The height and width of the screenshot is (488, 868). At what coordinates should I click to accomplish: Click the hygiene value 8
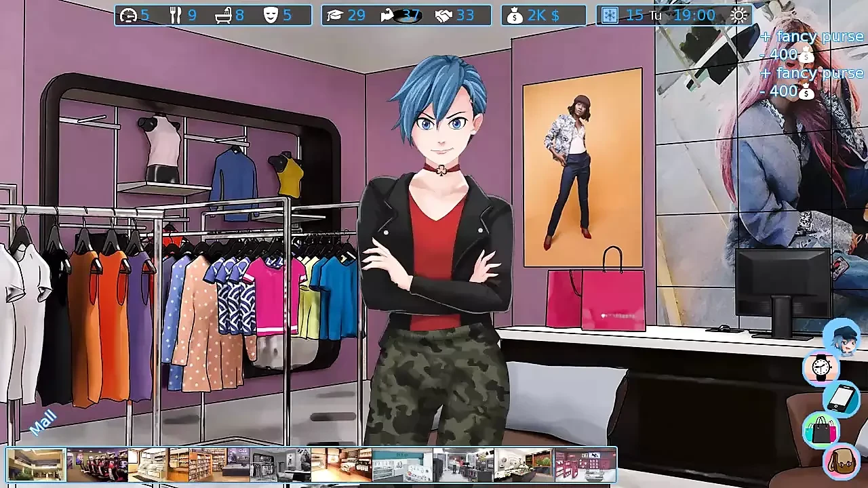pyautogui.click(x=239, y=15)
